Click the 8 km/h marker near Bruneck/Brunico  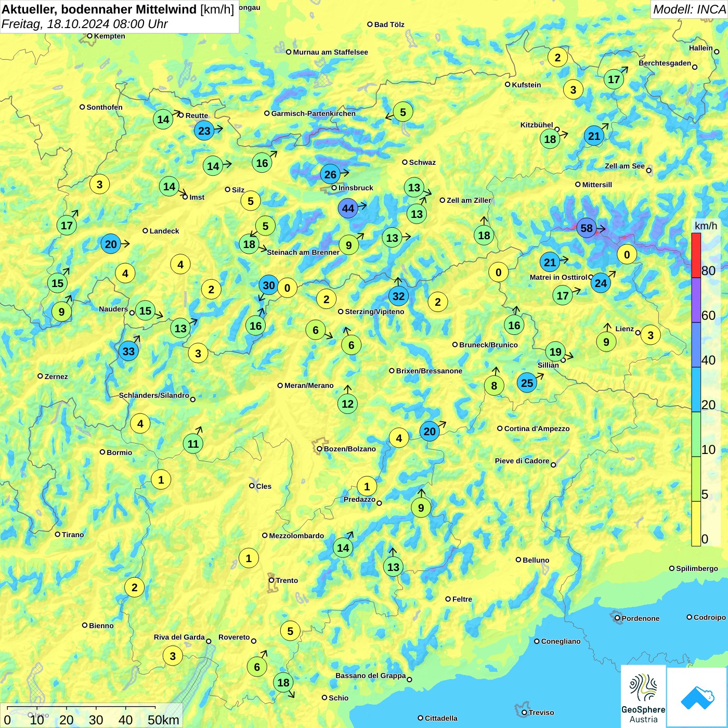click(494, 386)
